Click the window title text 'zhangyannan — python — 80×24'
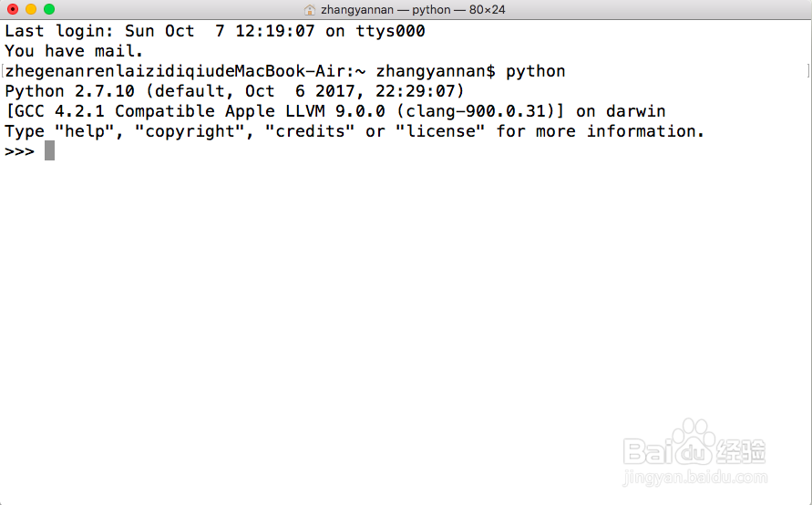The width and height of the screenshot is (812, 505). 413,10
